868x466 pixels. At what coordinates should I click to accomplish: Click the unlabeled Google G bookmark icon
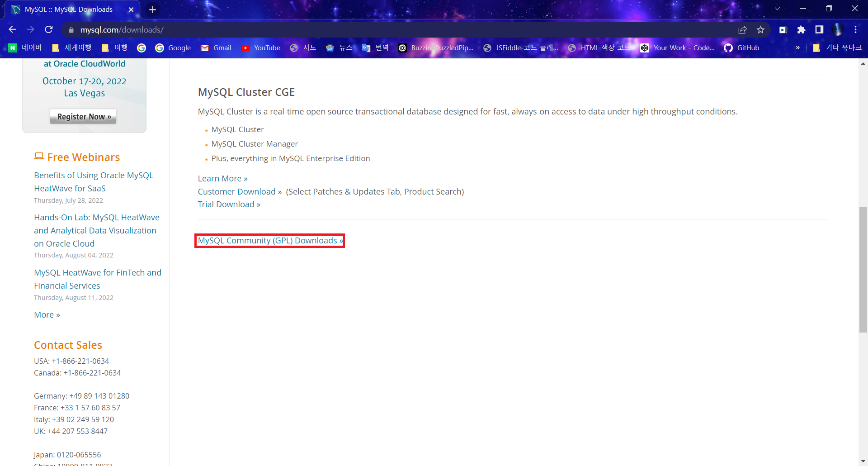click(x=142, y=48)
